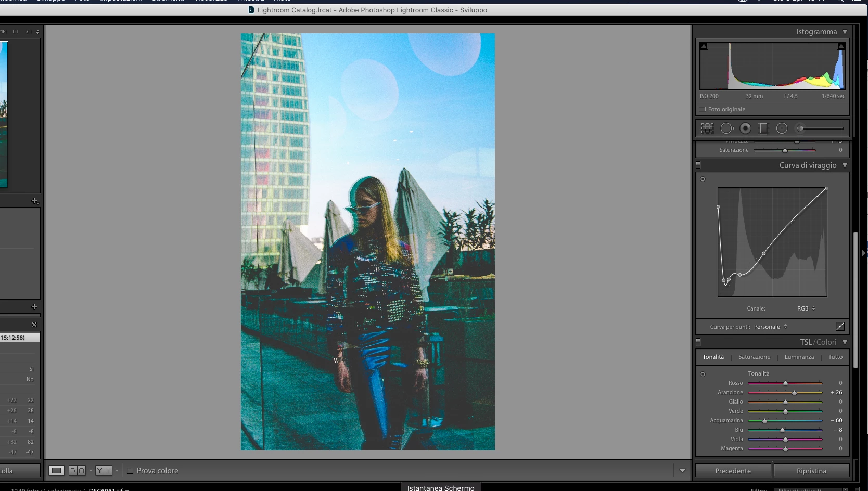Open the toolbar content dropdown arrow
Image resolution: width=868 pixels, height=491 pixels.
[x=682, y=471]
